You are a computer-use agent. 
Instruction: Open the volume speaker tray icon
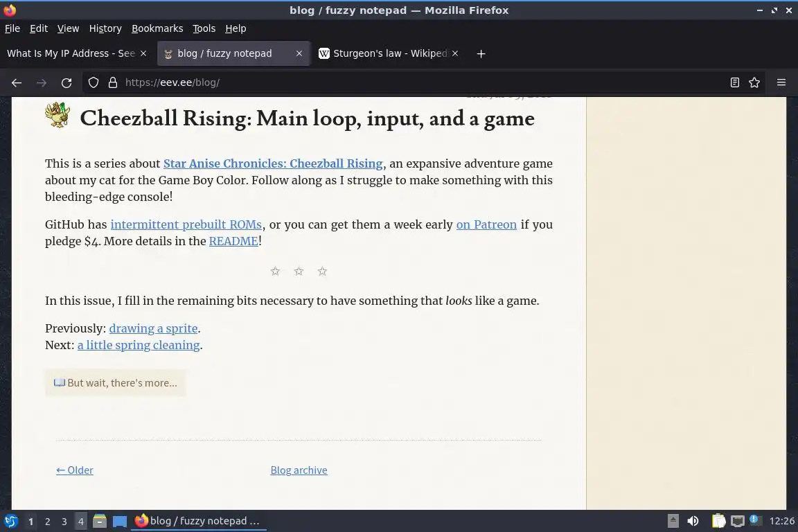693,521
